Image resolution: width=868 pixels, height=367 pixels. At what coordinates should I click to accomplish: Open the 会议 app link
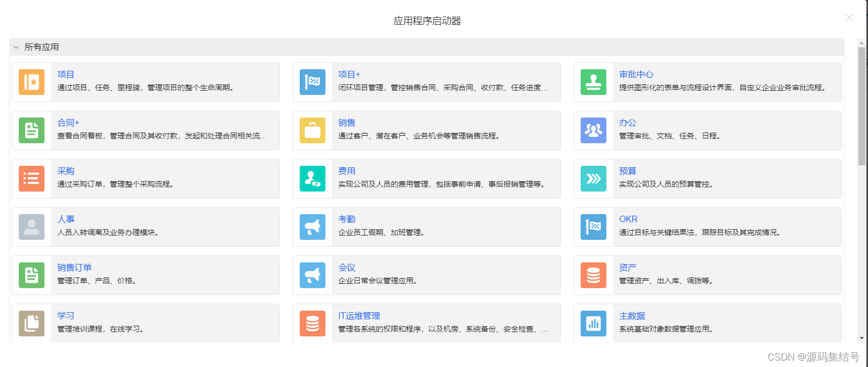click(347, 268)
